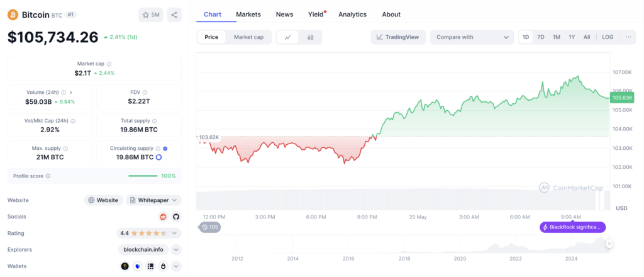Switch to candlestick chart view
This screenshot has height=277, width=644.
[x=311, y=37]
